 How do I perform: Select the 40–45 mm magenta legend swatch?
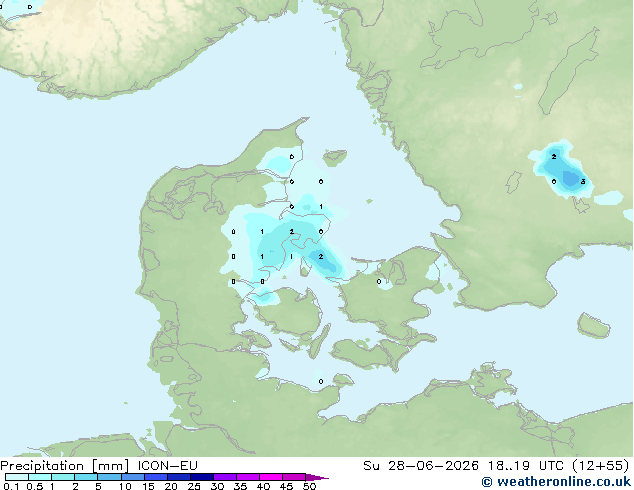271,477
